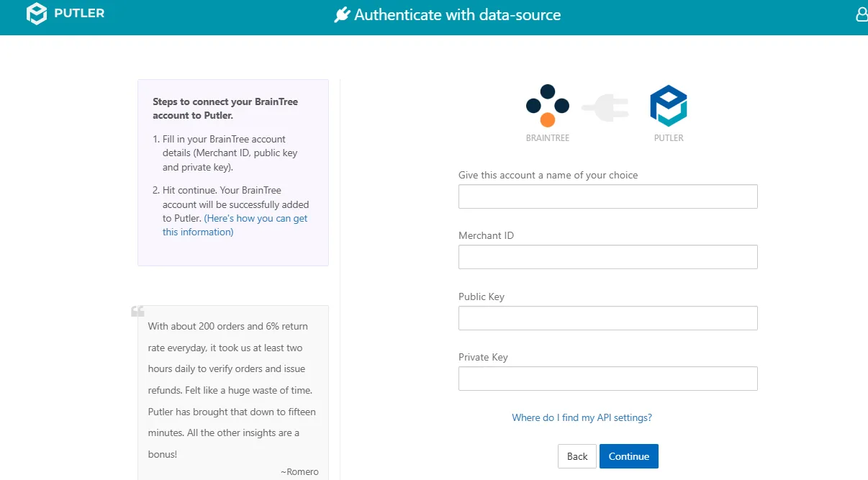
Task: Click the Putler logo in the header
Action: (65, 14)
